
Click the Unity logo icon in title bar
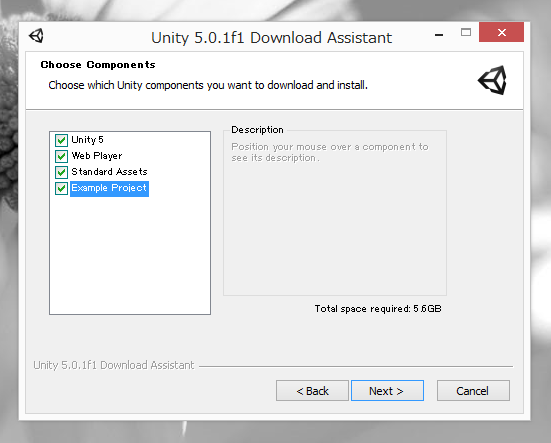click(36, 35)
